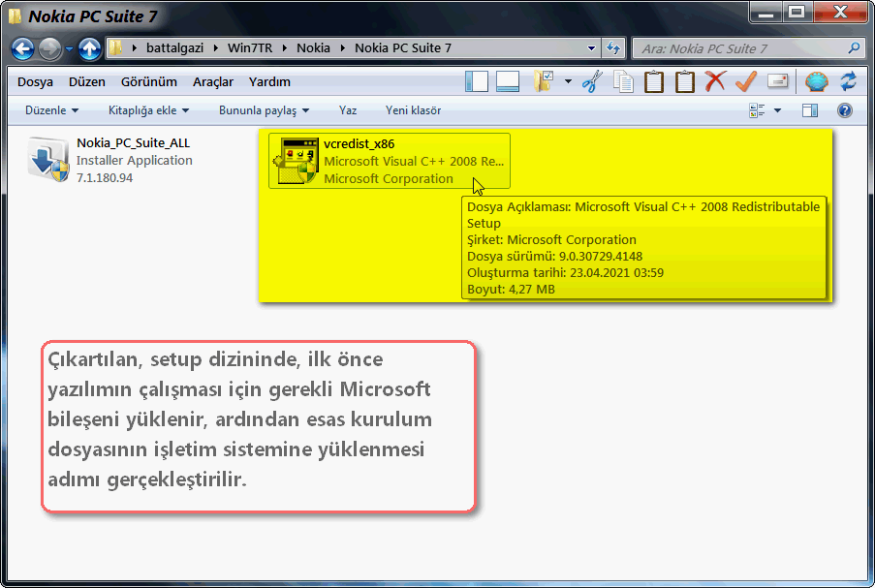The width and height of the screenshot is (875, 588).
Task: Click the blue refresh arrows icon
Action: (x=848, y=81)
